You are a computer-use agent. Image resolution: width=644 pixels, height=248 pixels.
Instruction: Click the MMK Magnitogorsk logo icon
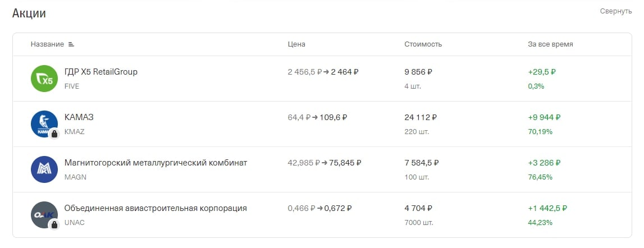tap(44, 169)
